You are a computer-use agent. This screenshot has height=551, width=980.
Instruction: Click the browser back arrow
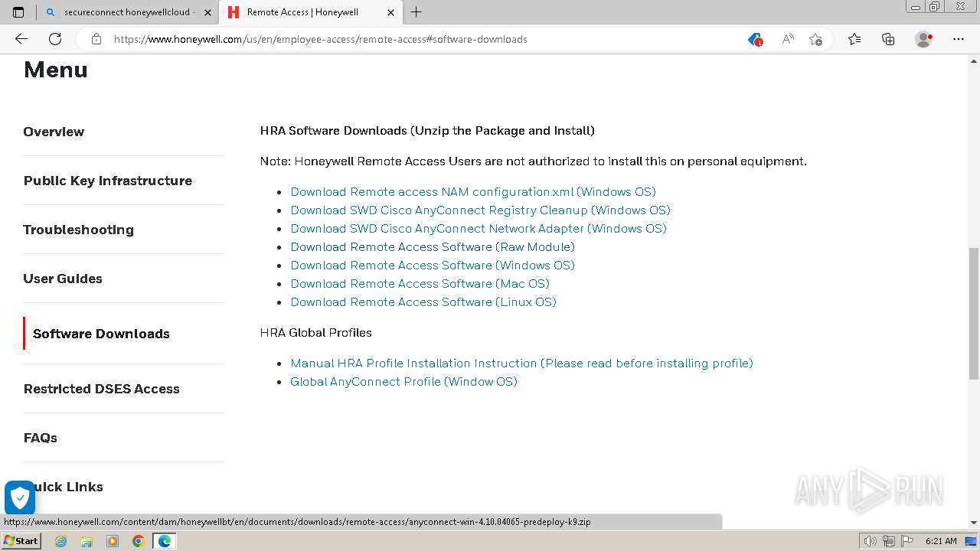[x=21, y=39]
